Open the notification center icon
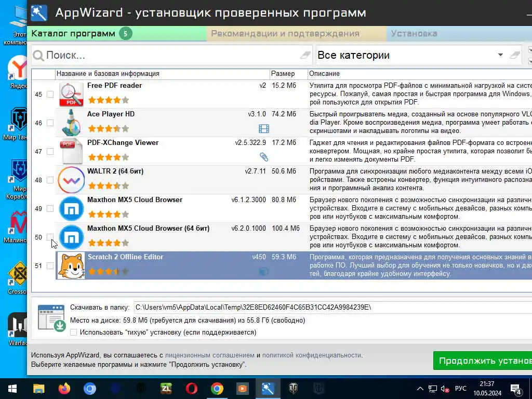This screenshot has height=399, width=532. [515, 390]
